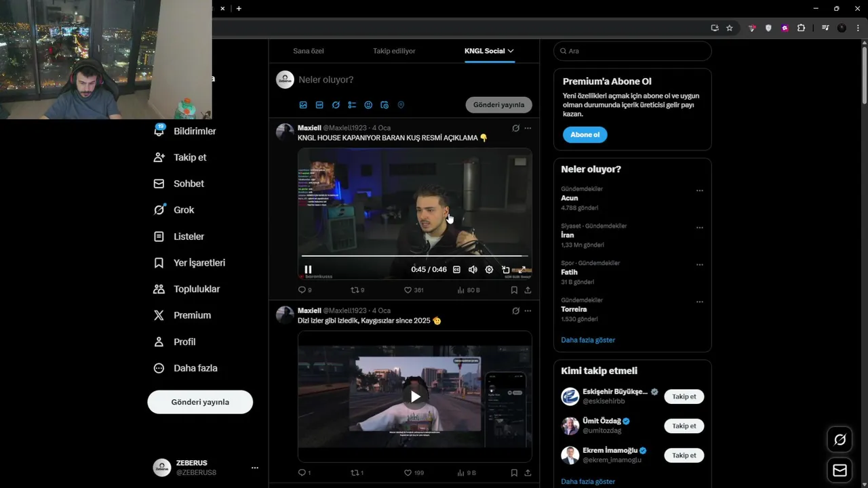The image size is (868, 488).
Task: Reply to the Dizi izler gibi post
Action: pos(304,472)
